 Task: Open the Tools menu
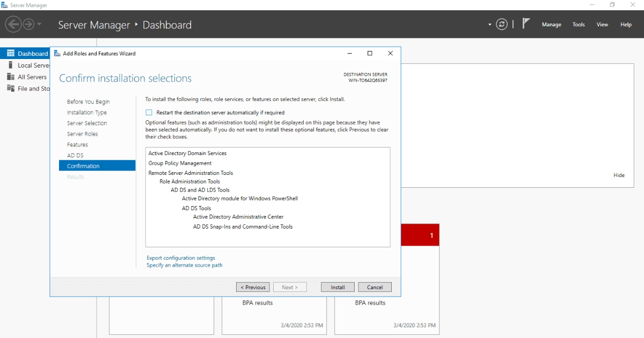pos(578,24)
